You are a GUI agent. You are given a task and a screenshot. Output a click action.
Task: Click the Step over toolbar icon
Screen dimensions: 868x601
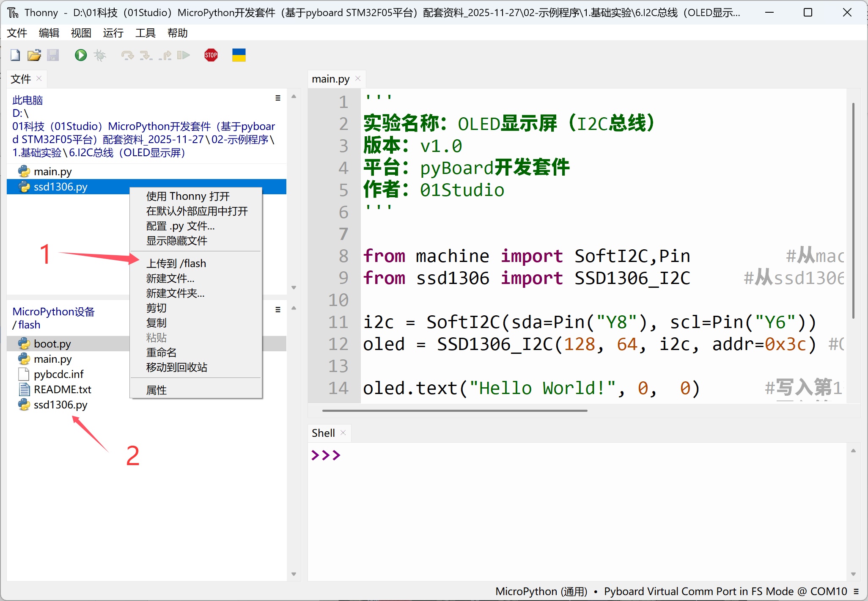127,55
